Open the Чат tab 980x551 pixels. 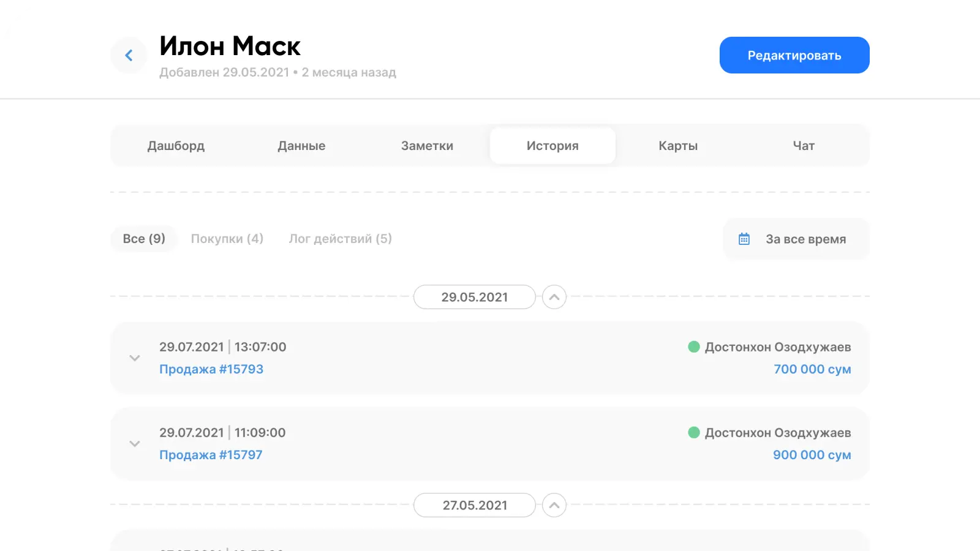[804, 146]
